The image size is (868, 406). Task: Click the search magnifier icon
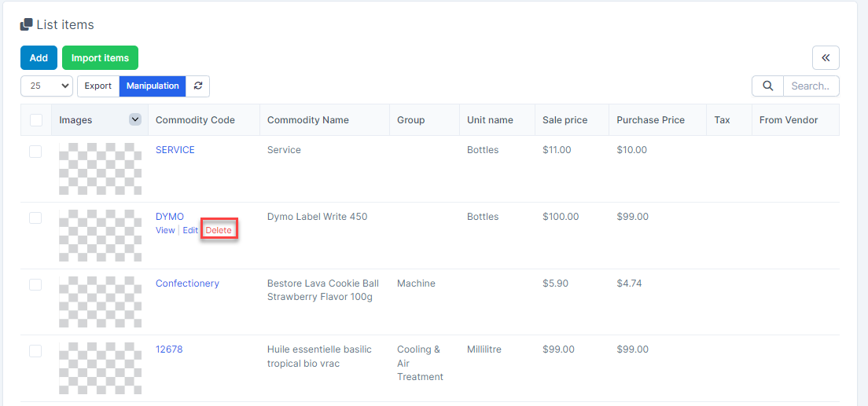(x=767, y=86)
